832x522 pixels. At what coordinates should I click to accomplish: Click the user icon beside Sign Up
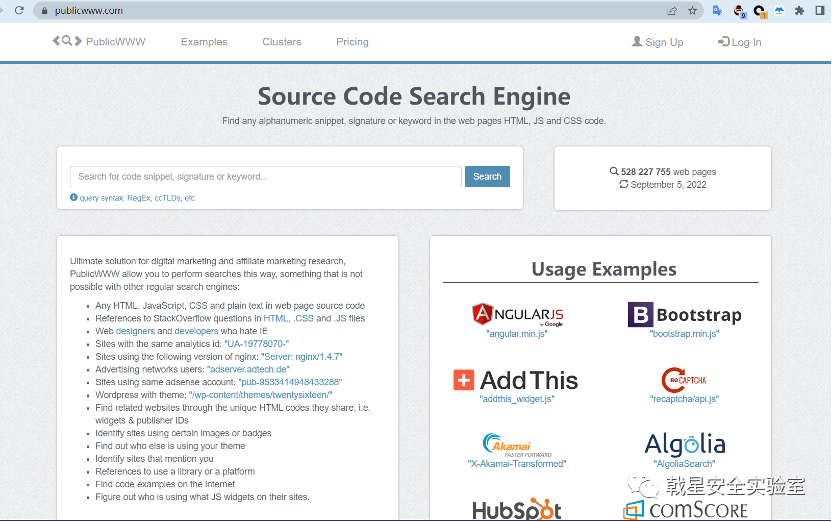[637, 41]
